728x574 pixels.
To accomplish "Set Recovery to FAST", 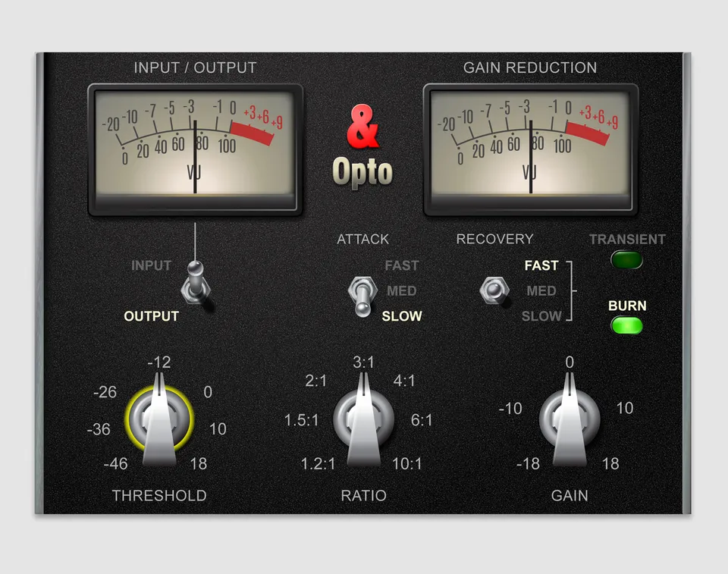I will (541, 265).
